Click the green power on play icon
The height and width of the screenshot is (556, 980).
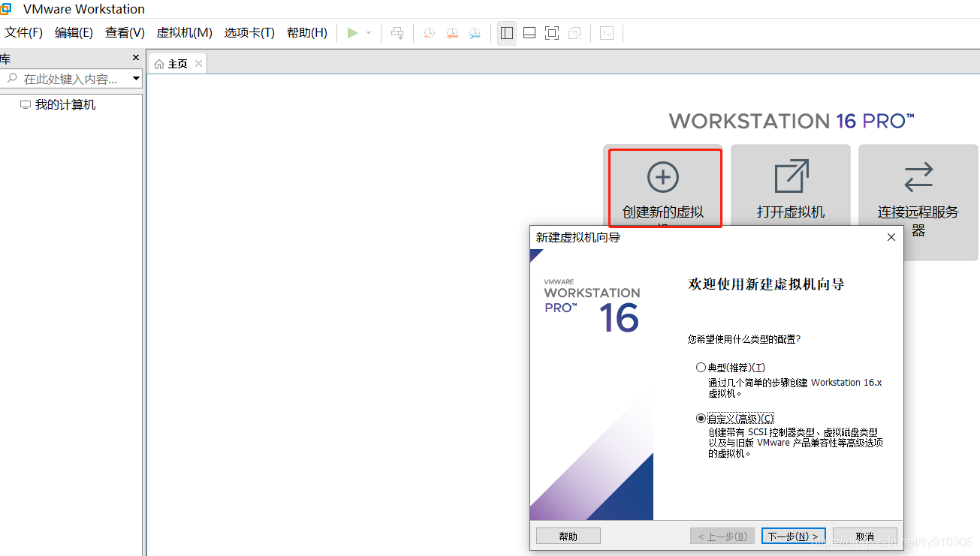click(352, 33)
